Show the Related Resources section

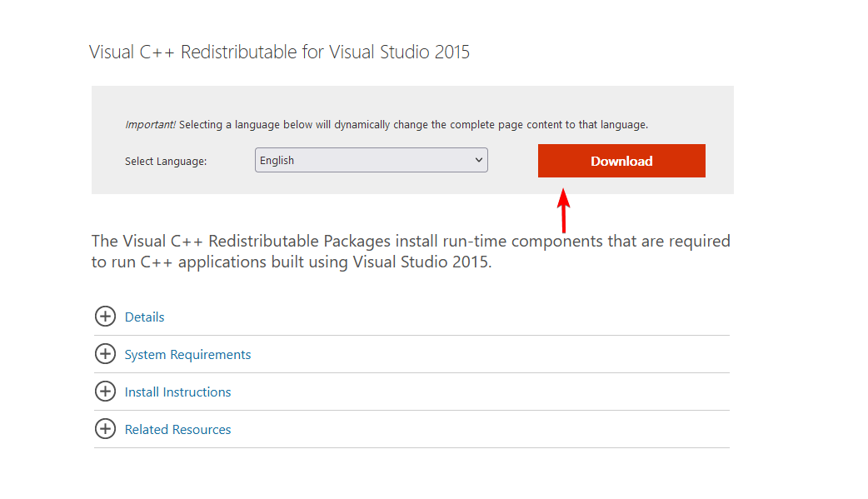tap(177, 429)
